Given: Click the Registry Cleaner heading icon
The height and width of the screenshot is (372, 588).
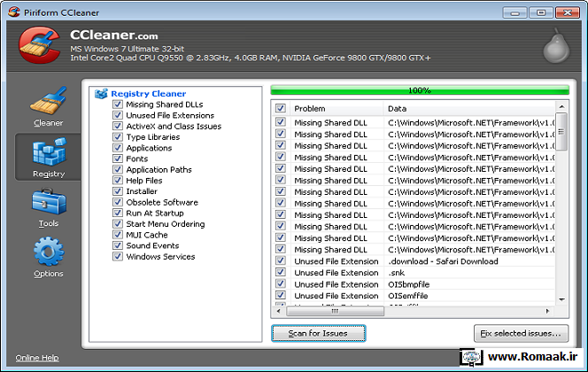Looking at the screenshot, I should coord(101,94).
